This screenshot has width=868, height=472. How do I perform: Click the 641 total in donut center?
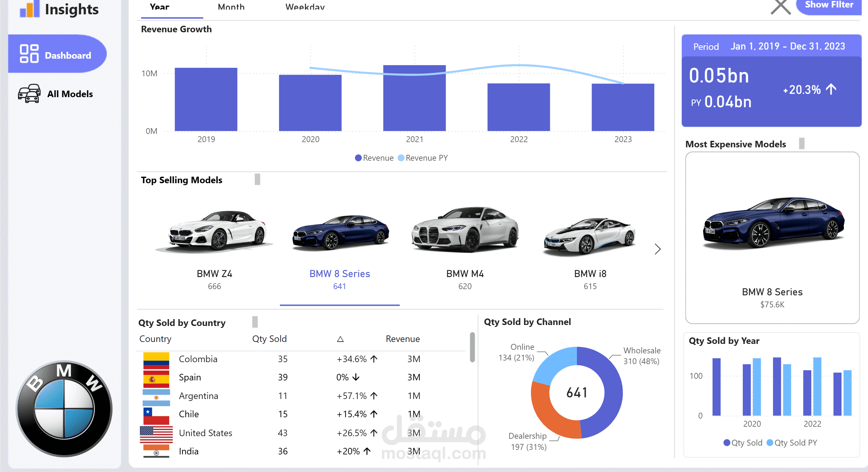[577, 392]
